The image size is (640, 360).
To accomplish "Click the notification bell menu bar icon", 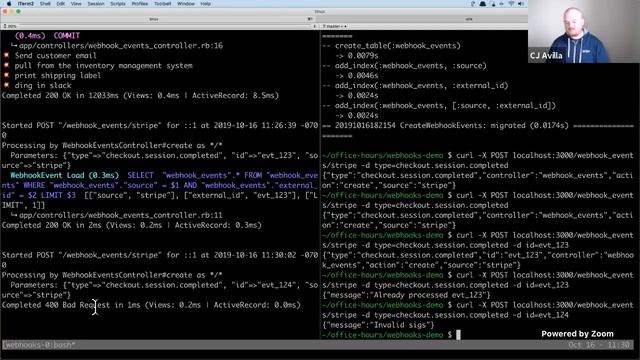I will [x=482, y=4].
